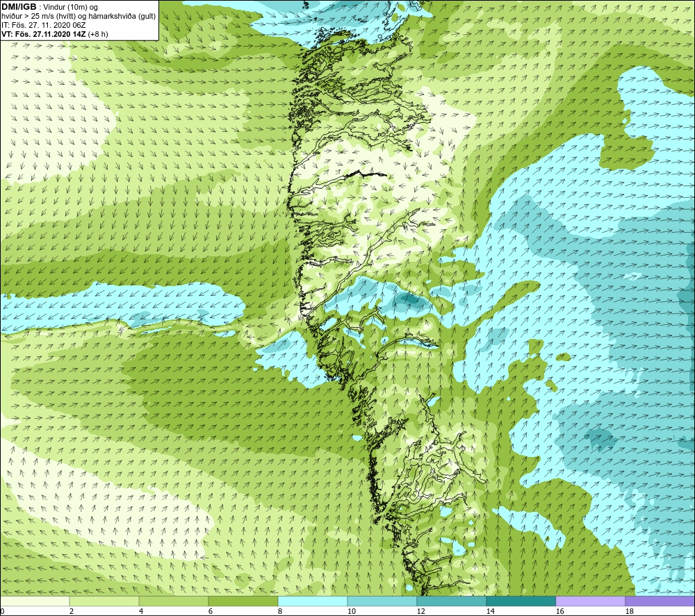The height and width of the screenshot is (616, 695).
Task: Click the '16' label on the wind scale
Action: (x=559, y=612)
